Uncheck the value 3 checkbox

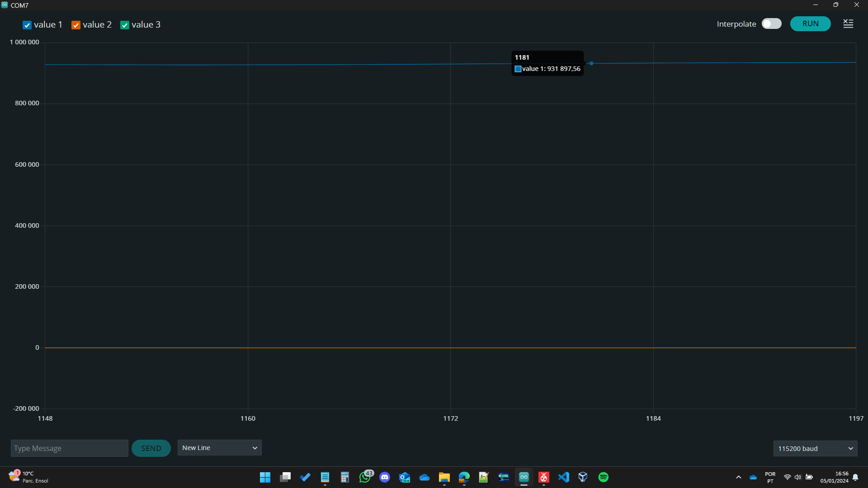pyautogui.click(x=125, y=25)
